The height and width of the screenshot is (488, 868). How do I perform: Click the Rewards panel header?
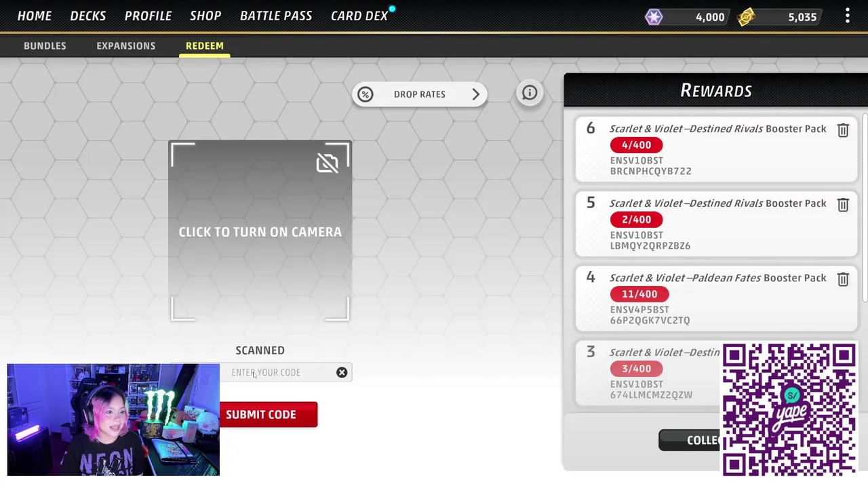(x=715, y=90)
